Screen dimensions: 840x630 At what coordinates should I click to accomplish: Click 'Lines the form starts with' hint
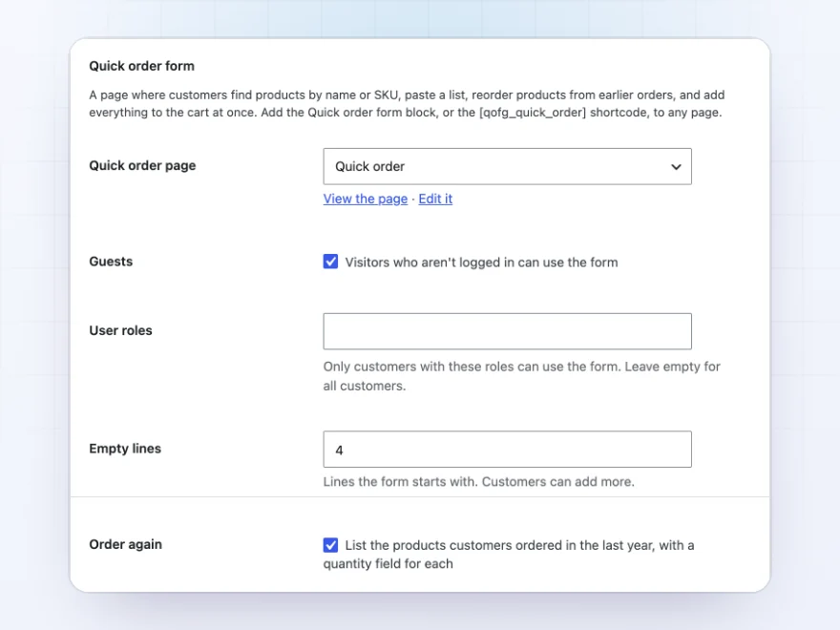tap(479, 482)
